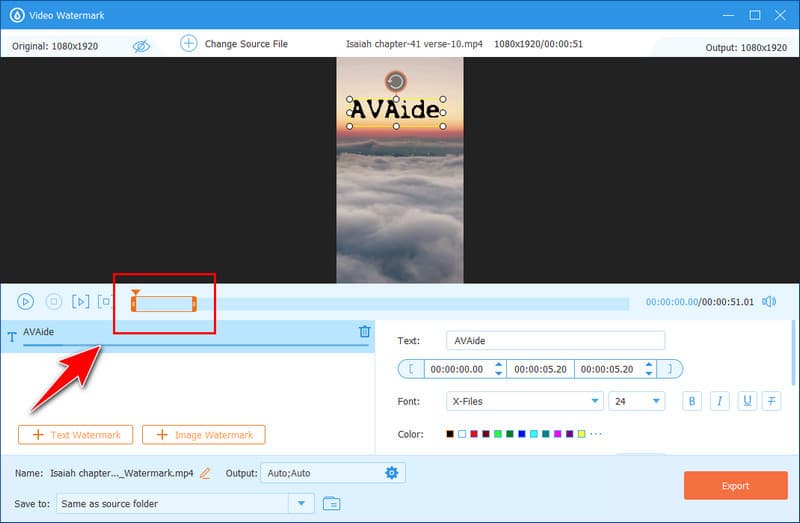Toggle Italic formatting
Viewport: 800px width, 523px height.
pyautogui.click(x=719, y=401)
